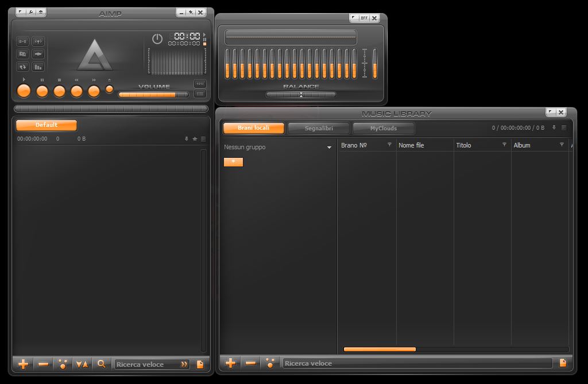Open the wrench settings icon in the AIMP title bar
Screen dimensions: 588x384
tap(31, 13)
